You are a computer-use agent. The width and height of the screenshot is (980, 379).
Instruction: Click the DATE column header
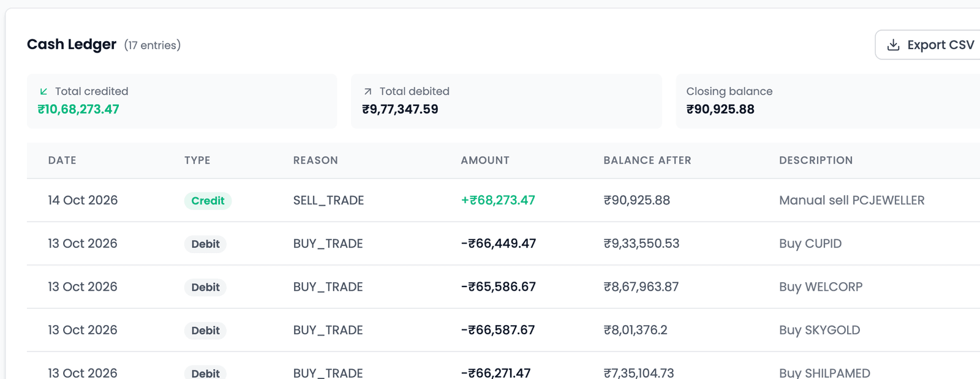click(62, 160)
